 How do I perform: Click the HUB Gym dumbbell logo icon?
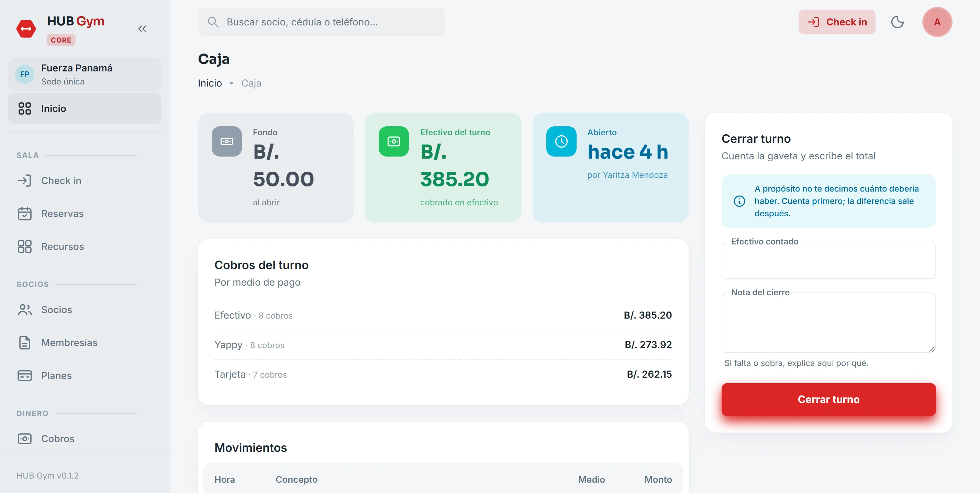click(x=26, y=29)
